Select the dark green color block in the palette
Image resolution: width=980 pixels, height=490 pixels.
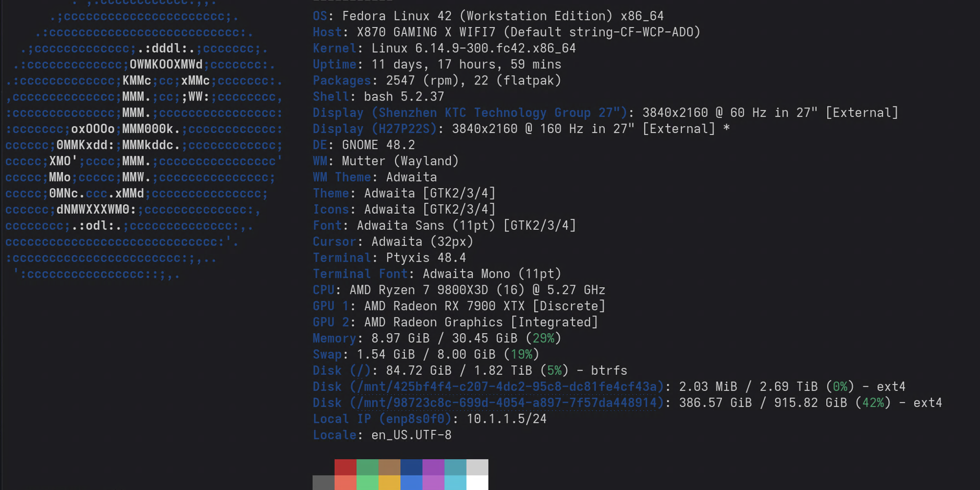tap(367, 467)
